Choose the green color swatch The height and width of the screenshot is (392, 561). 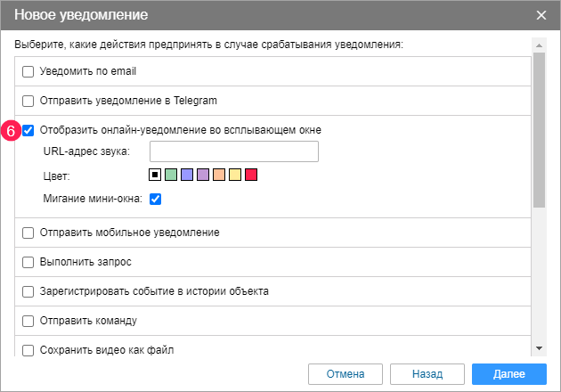click(171, 175)
